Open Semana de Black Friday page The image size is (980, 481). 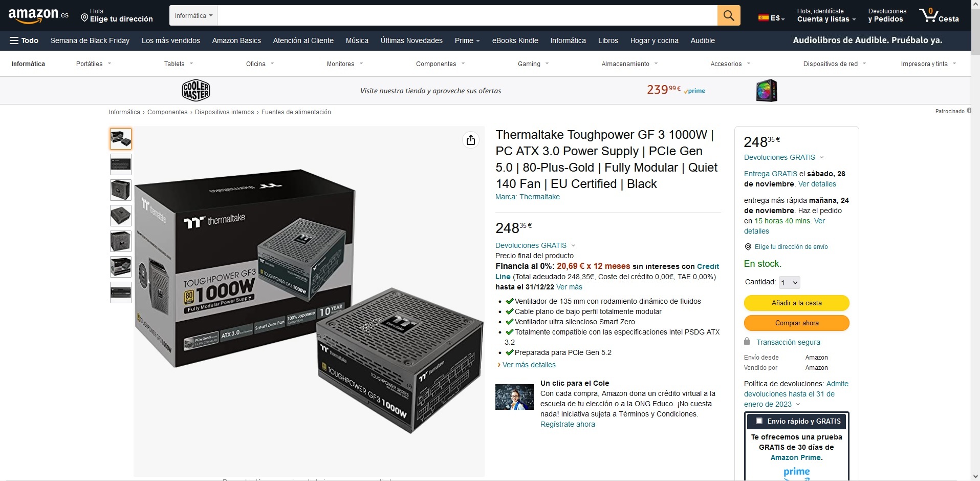90,40
